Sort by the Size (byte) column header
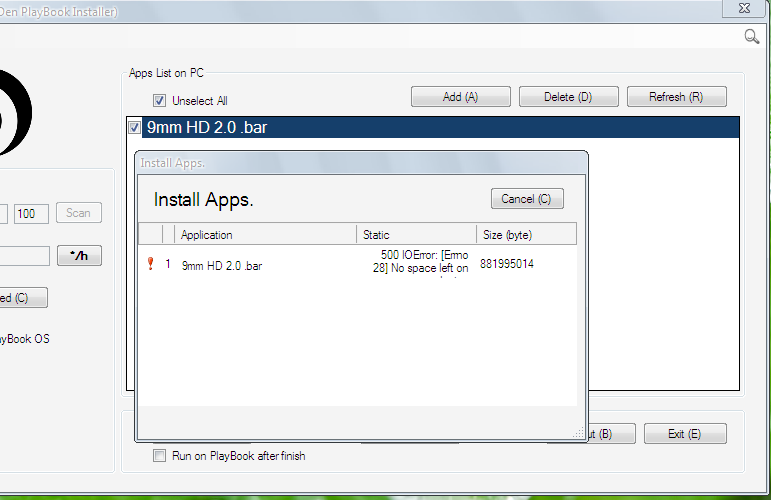Image resolution: width=771 pixels, height=500 pixels. [x=526, y=235]
